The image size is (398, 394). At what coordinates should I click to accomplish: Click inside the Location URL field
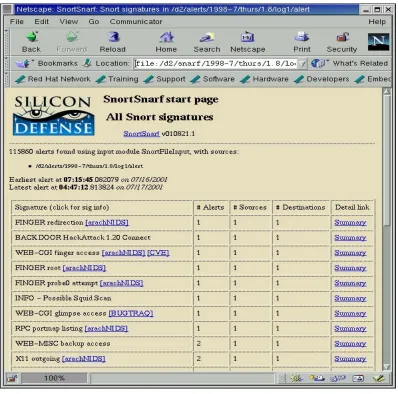[x=216, y=64]
